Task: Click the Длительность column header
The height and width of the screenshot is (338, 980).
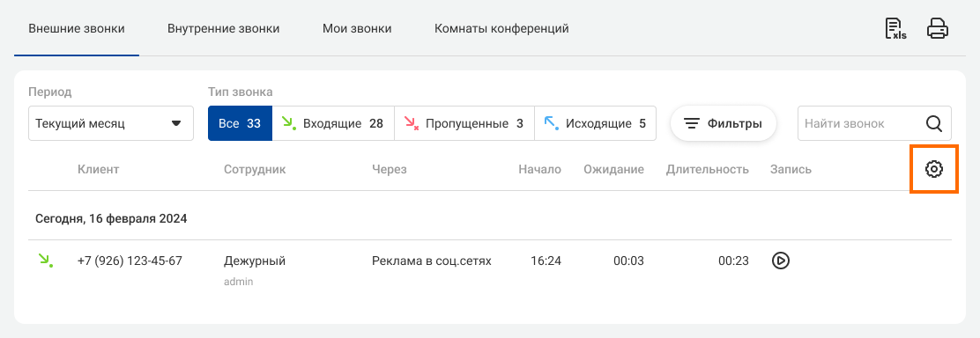Action: pyautogui.click(x=708, y=169)
